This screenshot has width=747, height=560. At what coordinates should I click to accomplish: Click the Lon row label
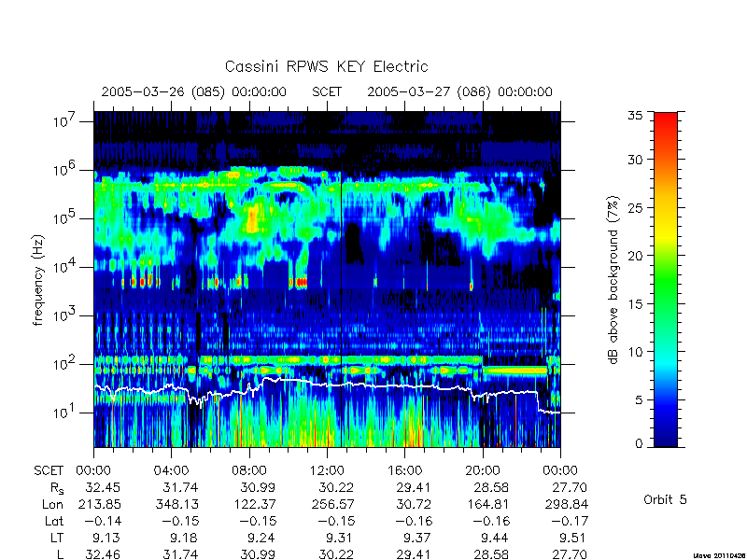[x=52, y=504]
